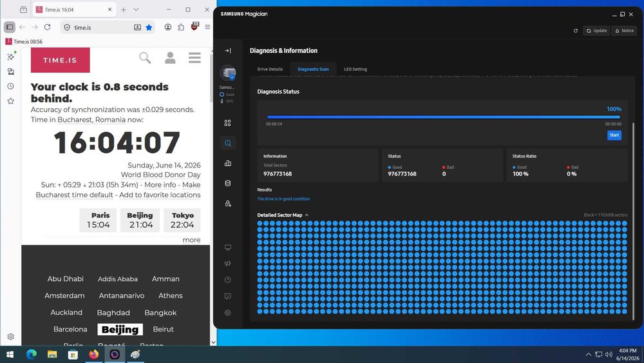The width and height of the screenshot is (644, 363).
Task: Select the Diagnostic Scan tab
Action: [313, 69]
